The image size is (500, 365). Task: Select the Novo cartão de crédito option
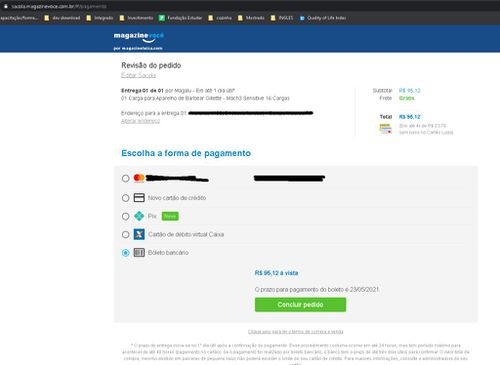[125, 198]
